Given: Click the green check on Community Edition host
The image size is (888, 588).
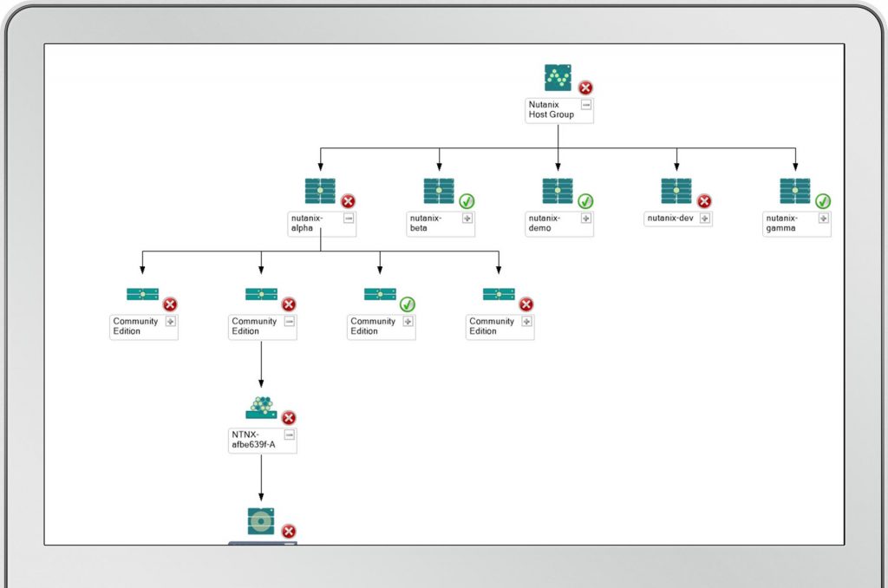Looking at the screenshot, I should (x=408, y=304).
